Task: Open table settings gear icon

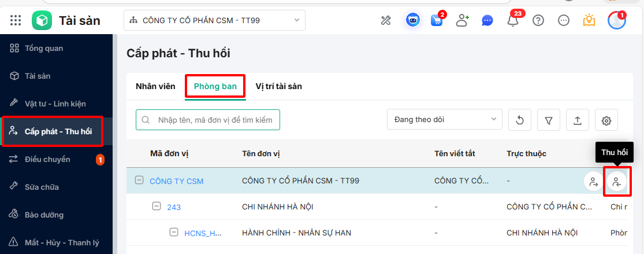Action: (606, 120)
